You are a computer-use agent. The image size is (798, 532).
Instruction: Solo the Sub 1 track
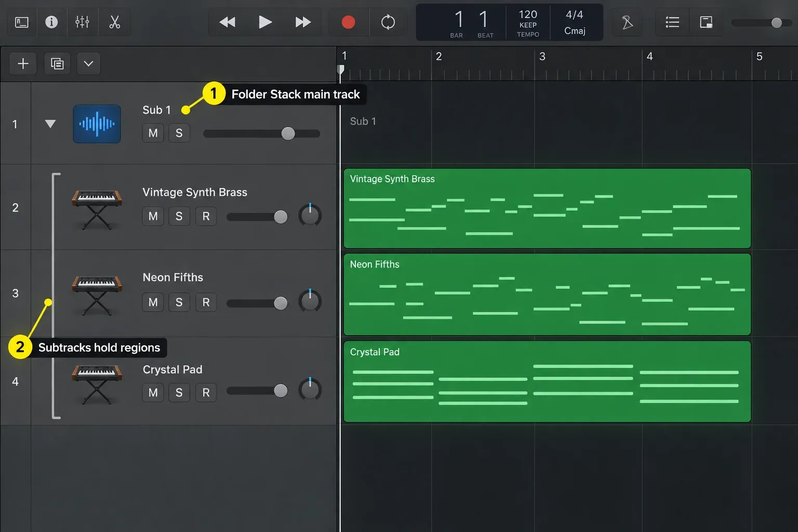pyautogui.click(x=179, y=133)
